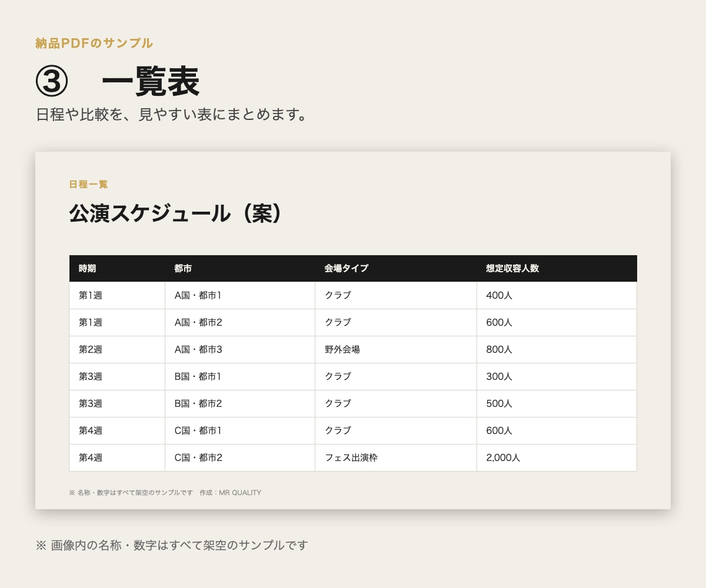Select the '野外会場' cell

pyautogui.click(x=396, y=349)
